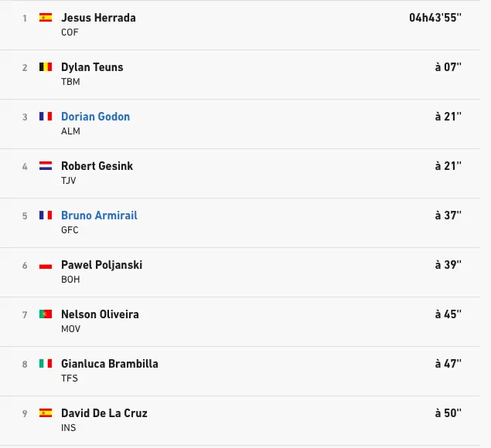Click the Italian flag beside Gianluca Brambilla

click(x=46, y=364)
